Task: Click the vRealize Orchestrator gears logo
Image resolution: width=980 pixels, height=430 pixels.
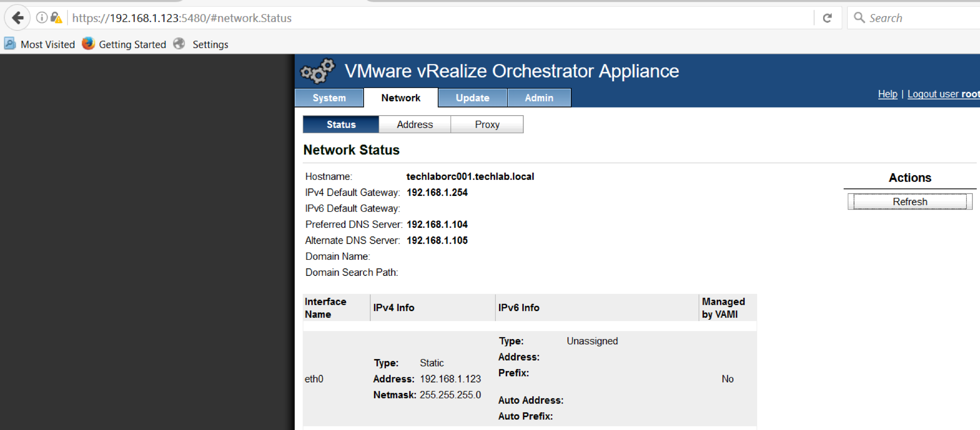Action: pos(317,71)
